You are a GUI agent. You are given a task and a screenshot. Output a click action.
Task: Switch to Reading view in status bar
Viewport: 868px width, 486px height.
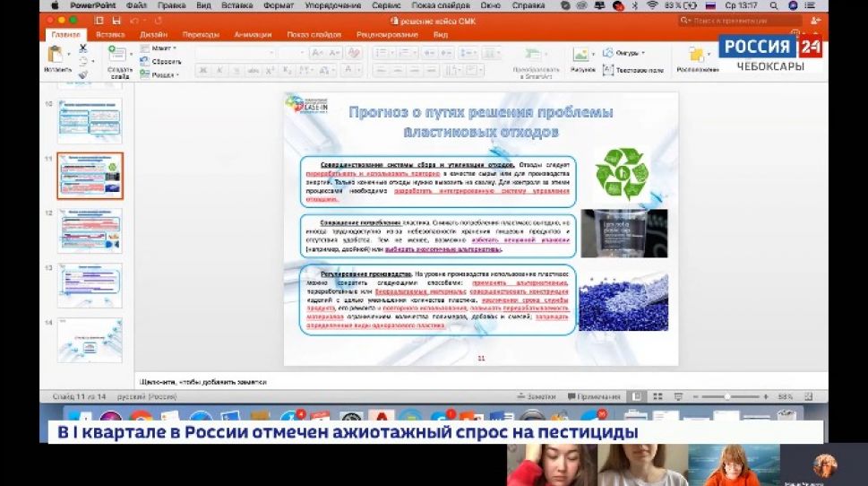click(x=678, y=396)
